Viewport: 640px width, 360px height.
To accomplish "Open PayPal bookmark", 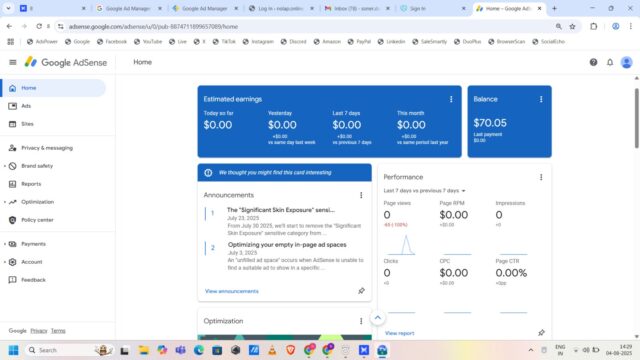I will pos(359,42).
